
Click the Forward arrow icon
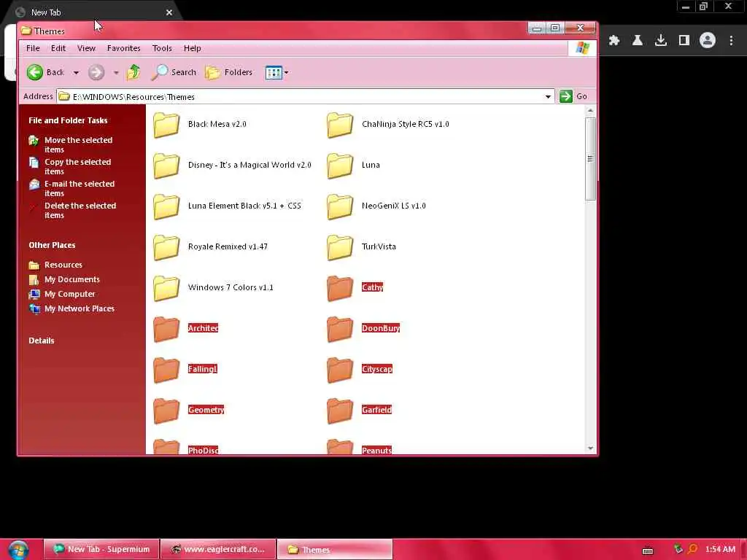point(96,72)
